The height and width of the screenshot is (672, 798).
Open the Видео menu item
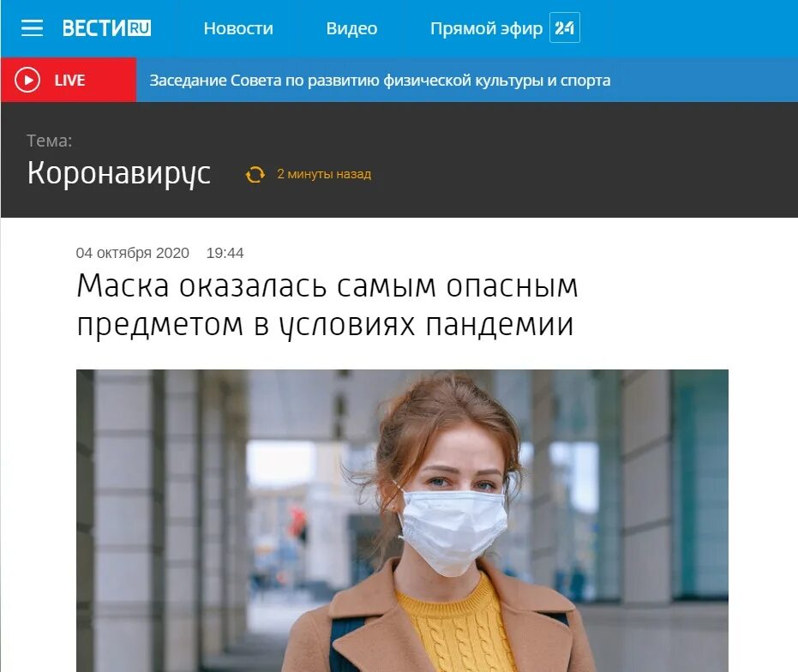coord(351,28)
